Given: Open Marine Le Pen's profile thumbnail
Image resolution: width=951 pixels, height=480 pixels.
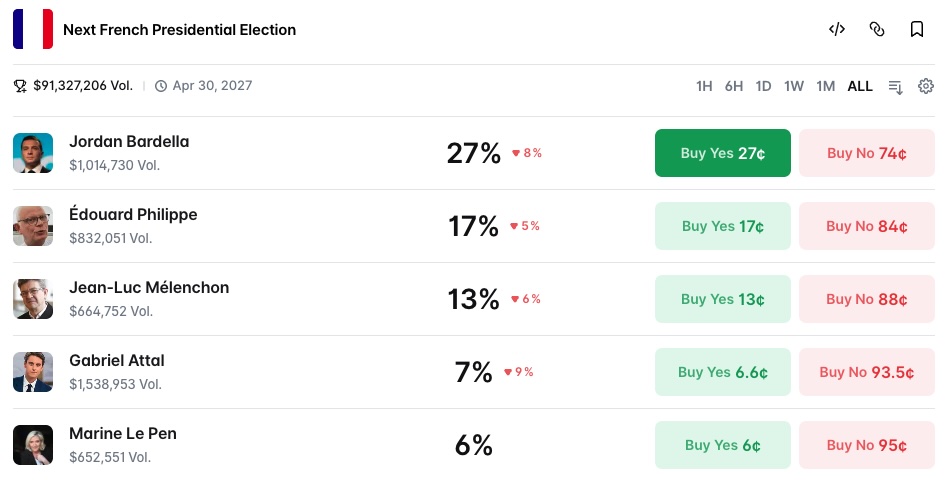Looking at the screenshot, I should tap(33, 445).
